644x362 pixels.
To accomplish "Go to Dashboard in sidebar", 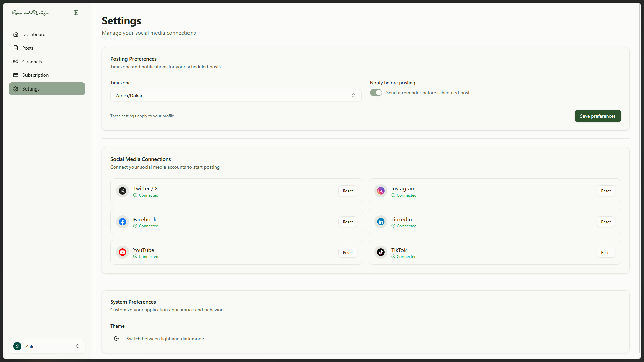I will pyautogui.click(x=34, y=34).
